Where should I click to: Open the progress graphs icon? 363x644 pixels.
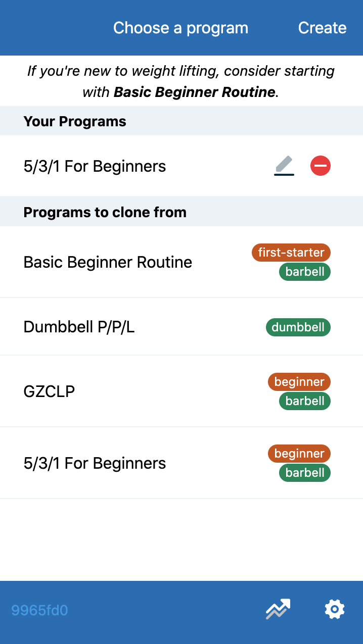(x=278, y=610)
